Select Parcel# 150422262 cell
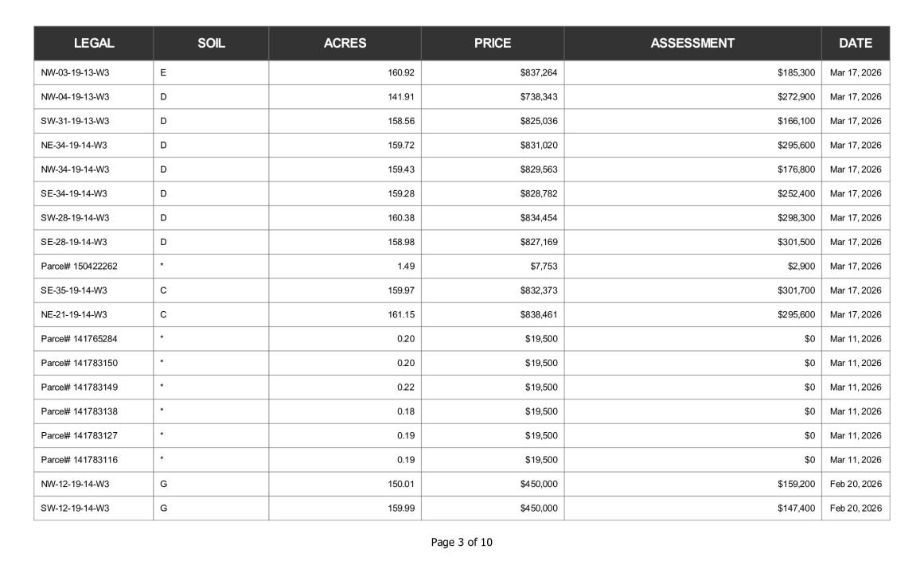 click(x=79, y=267)
